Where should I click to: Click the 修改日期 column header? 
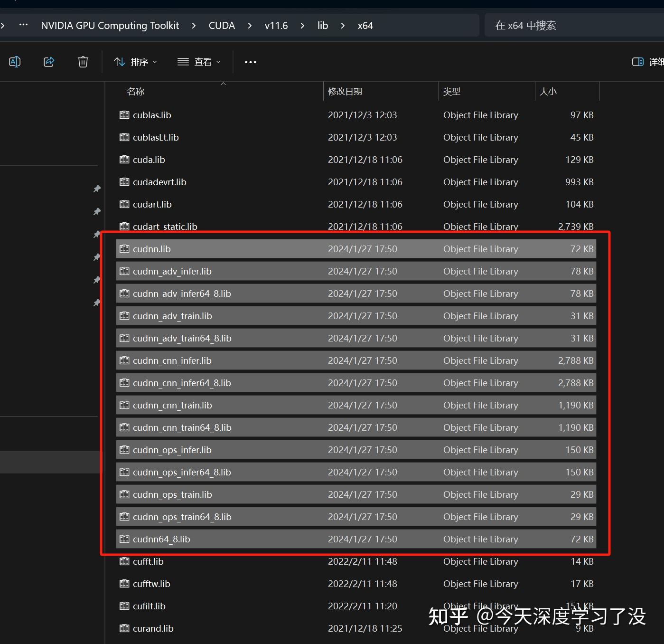[345, 91]
